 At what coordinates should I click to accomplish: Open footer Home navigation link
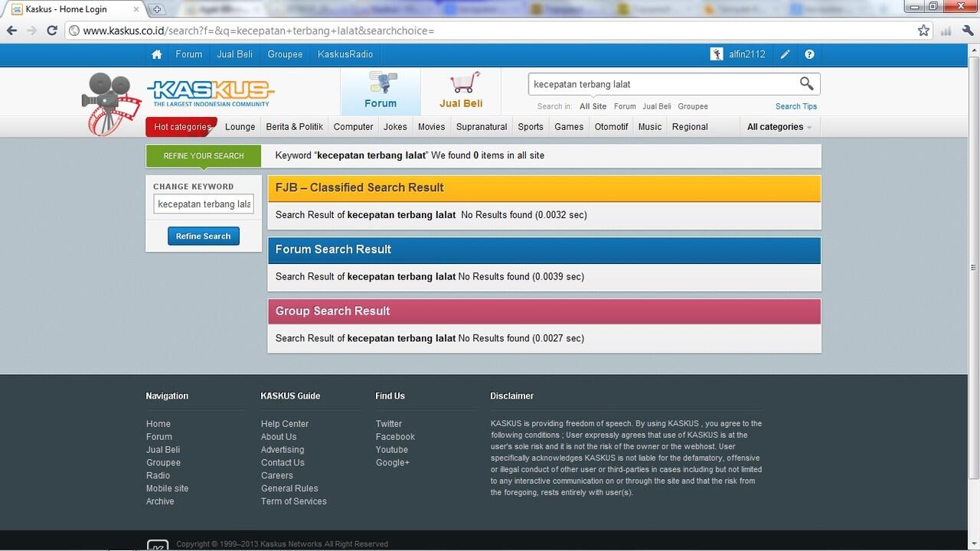click(x=158, y=424)
